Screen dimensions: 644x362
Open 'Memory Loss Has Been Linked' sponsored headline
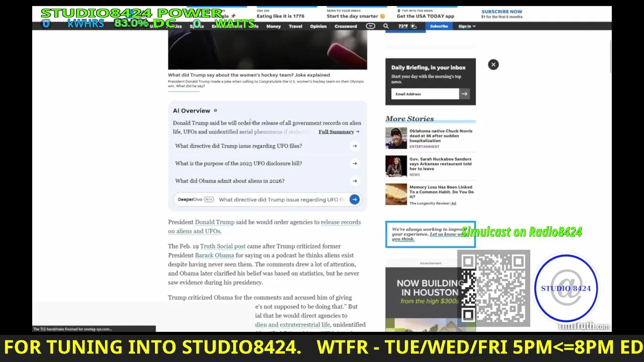(441, 192)
